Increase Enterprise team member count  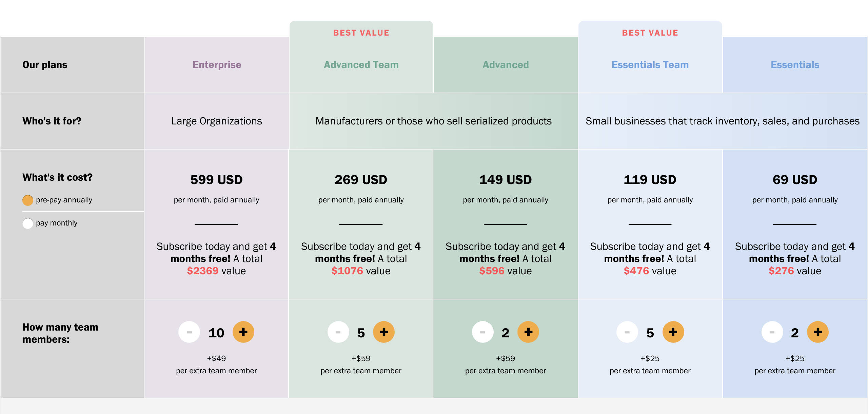click(x=243, y=332)
